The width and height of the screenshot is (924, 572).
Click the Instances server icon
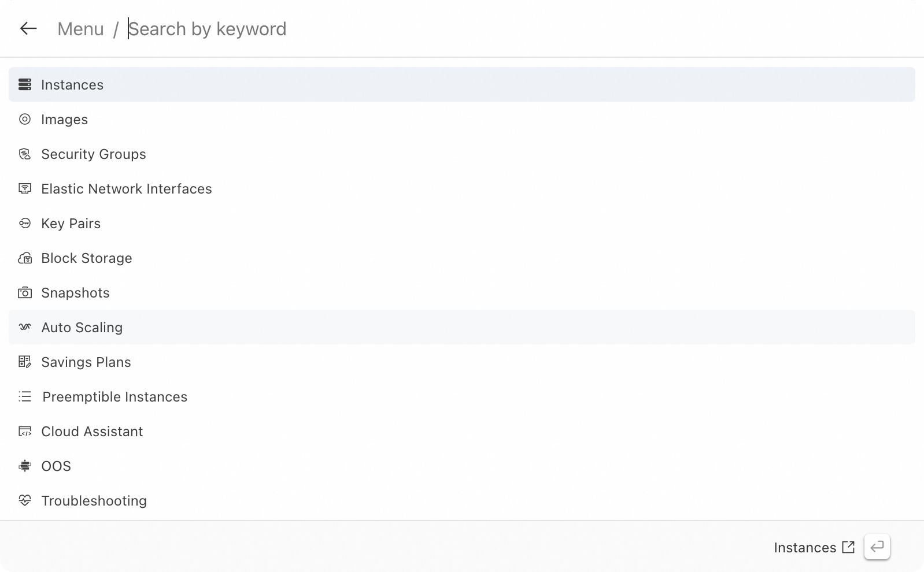pyautogui.click(x=25, y=85)
